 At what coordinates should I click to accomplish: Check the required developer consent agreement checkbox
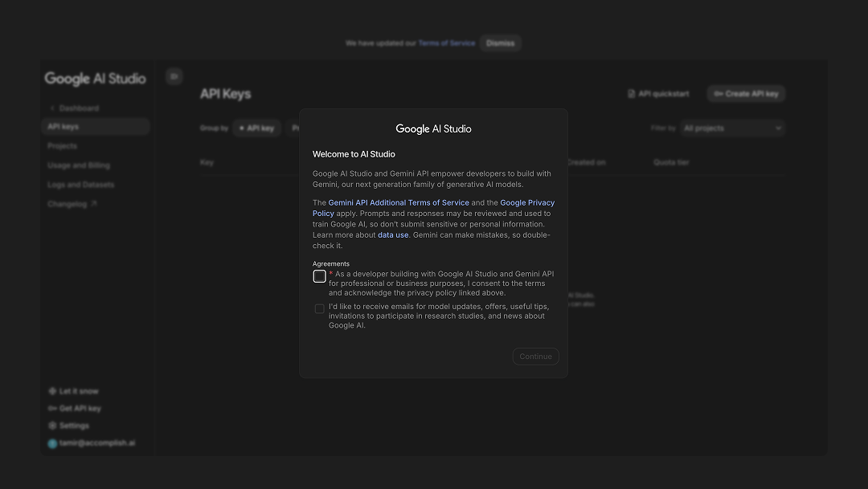pos(319,276)
